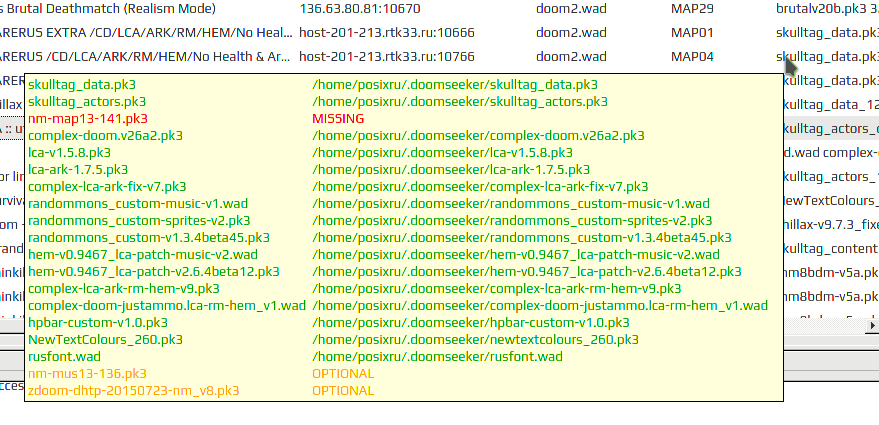
Task: Click path /home/posixru/.doomseeker/complex-doom.v26a2.pk3
Action: (x=478, y=136)
